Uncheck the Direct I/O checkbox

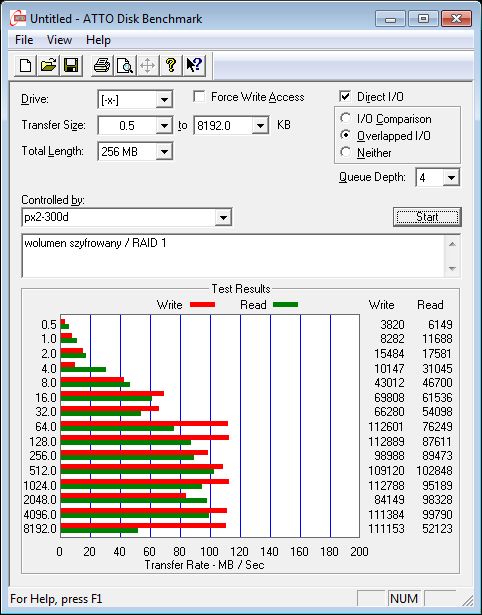345,96
